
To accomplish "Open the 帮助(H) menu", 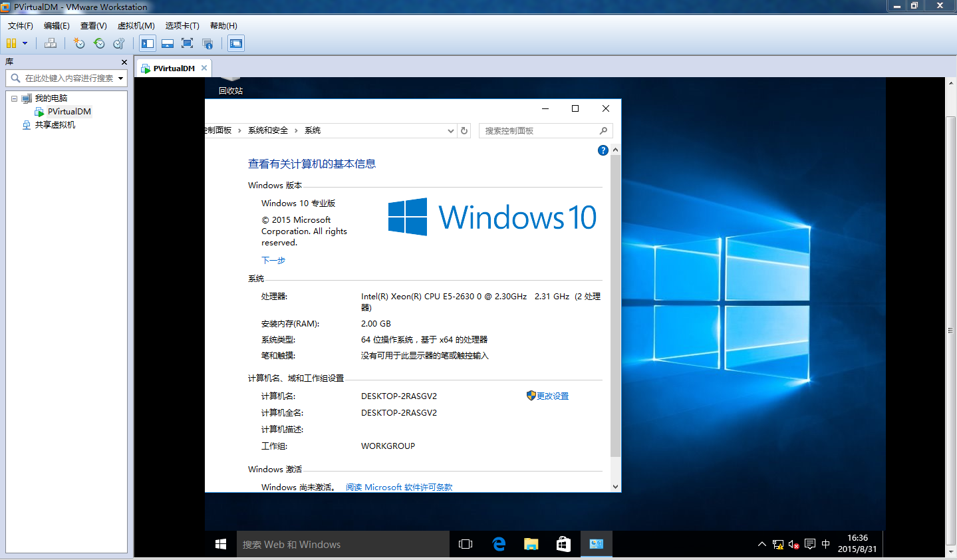I will [x=223, y=26].
